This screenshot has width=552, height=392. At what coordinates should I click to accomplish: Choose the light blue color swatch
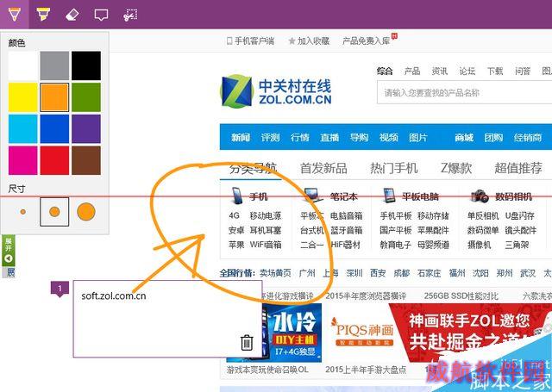point(23,129)
